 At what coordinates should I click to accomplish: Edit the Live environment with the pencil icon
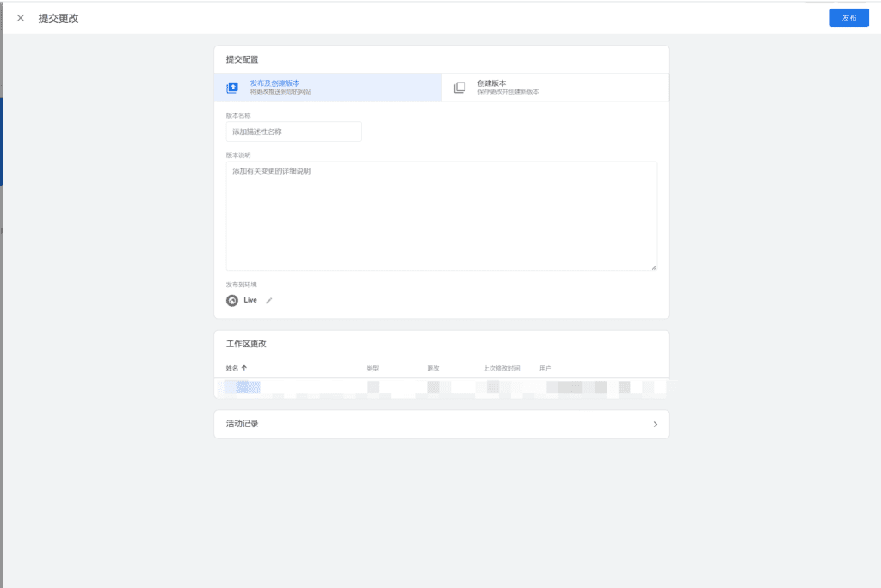pyautogui.click(x=269, y=301)
